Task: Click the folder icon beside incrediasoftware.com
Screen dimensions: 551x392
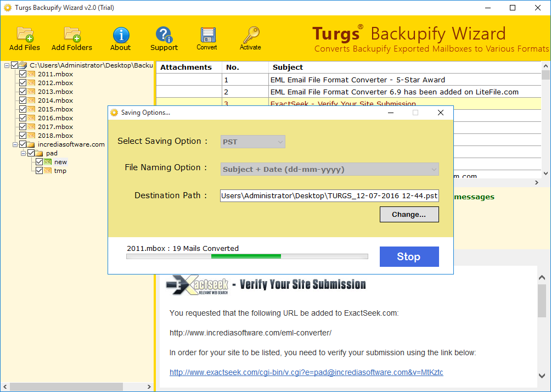Action: point(31,144)
